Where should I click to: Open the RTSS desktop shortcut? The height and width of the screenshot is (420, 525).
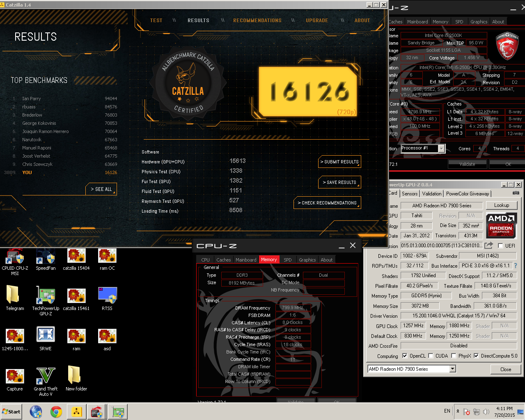click(x=107, y=298)
